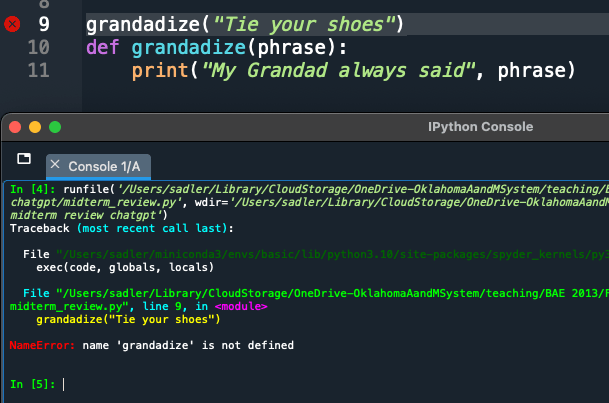The height and width of the screenshot is (403, 609).
Task: Select the Console 1/A tab
Action: [98, 167]
